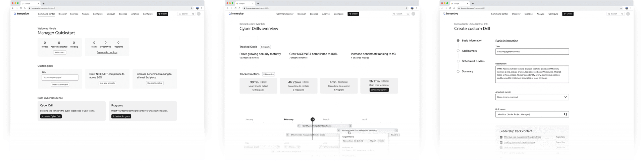Viewport: 644px width, 166px height.
Task: Bookmark the Cyber Drills overview page with star
Action: tap(407, 8)
